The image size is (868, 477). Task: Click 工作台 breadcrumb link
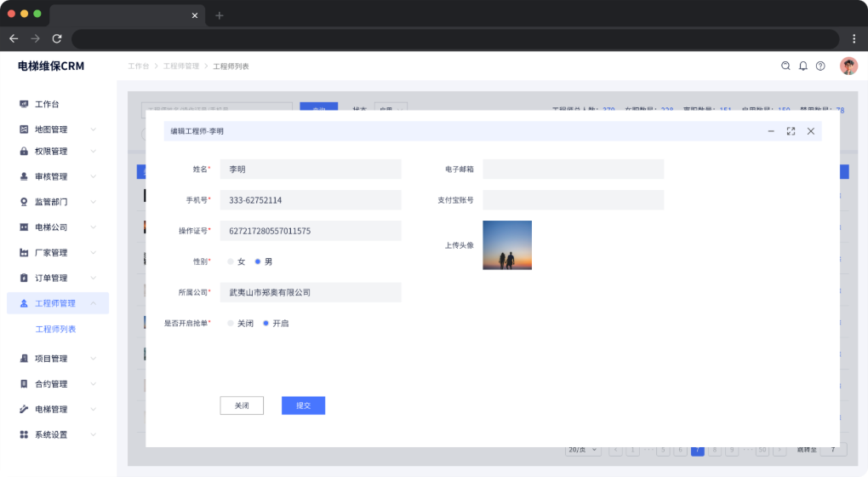point(139,66)
